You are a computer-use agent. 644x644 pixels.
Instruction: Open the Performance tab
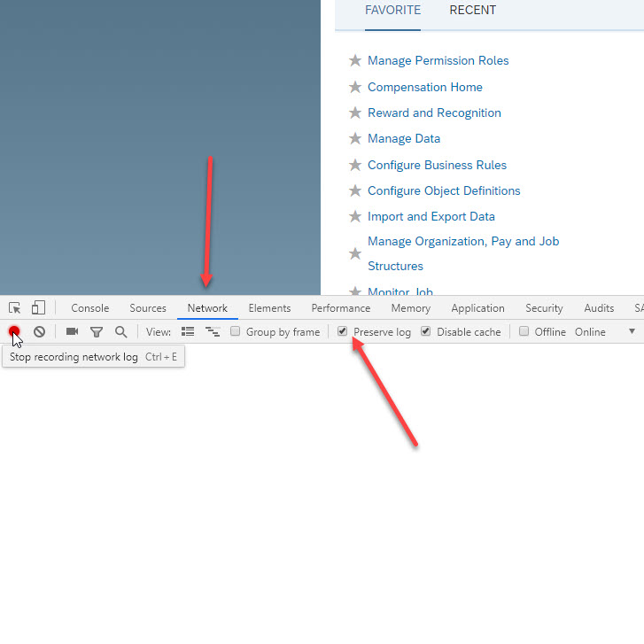tap(341, 308)
